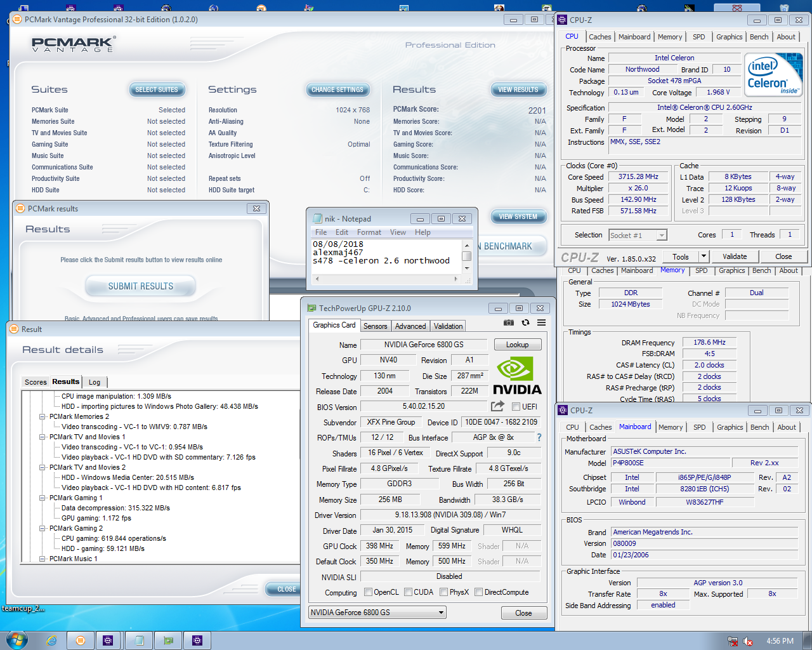This screenshot has width=812, height=650.
Task: Switch to Notepad taskbar button
Action: [x=139, y=640]
